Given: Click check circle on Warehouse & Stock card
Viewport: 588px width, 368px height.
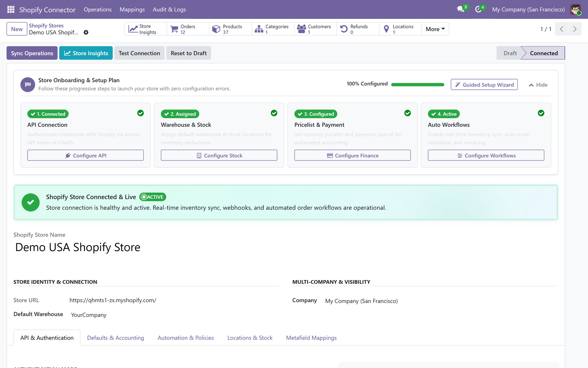Looking at the screenshot, I should coord(274,113).
